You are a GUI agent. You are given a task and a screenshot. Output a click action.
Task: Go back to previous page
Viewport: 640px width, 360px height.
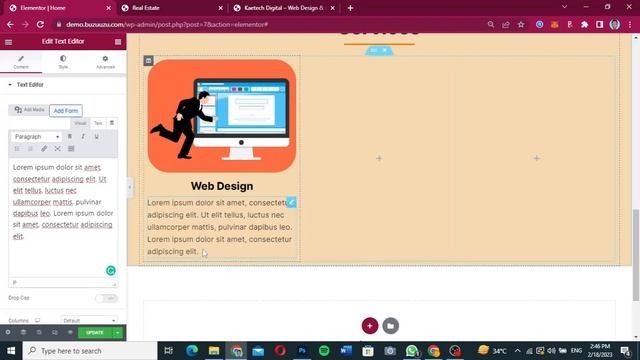10,24
